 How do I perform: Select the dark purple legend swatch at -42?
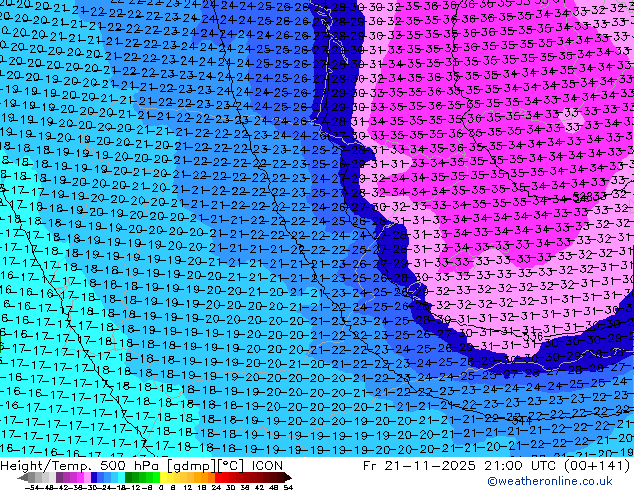[x=59, y=478]
